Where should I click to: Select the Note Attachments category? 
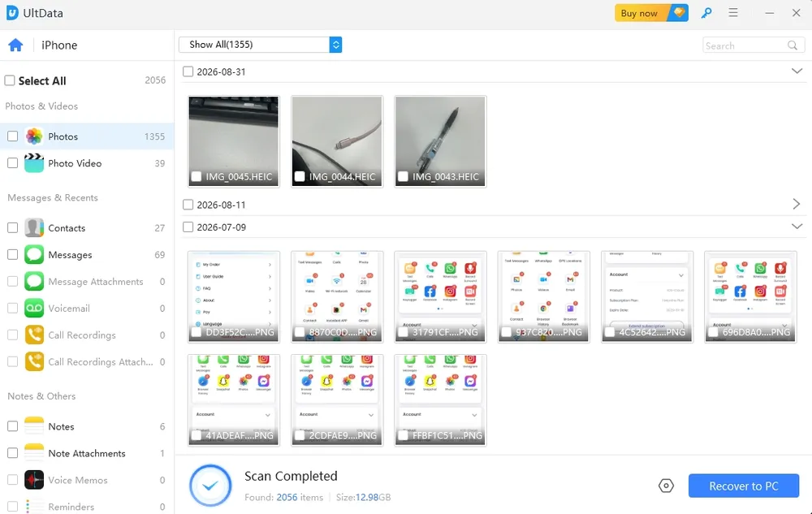tap(87, 453)
